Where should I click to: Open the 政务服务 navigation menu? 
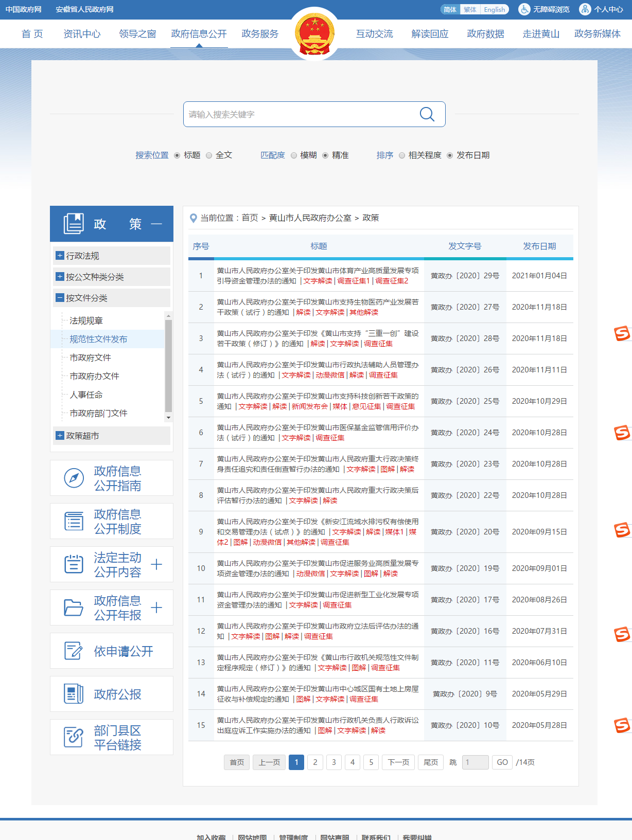[x=260, y=34]
